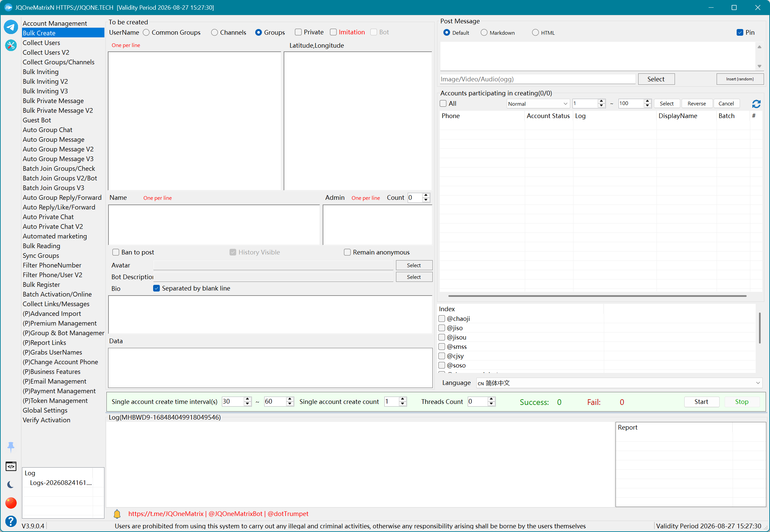Click the Latitude,Longitude text area
The image size is (770, 532).
coord(358,121)
